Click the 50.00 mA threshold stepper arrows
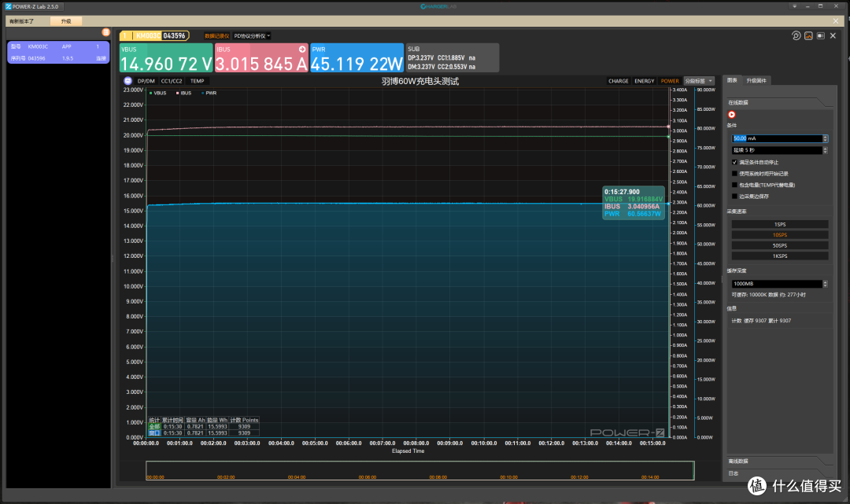The image size is (850, 504). coord(825,138)
